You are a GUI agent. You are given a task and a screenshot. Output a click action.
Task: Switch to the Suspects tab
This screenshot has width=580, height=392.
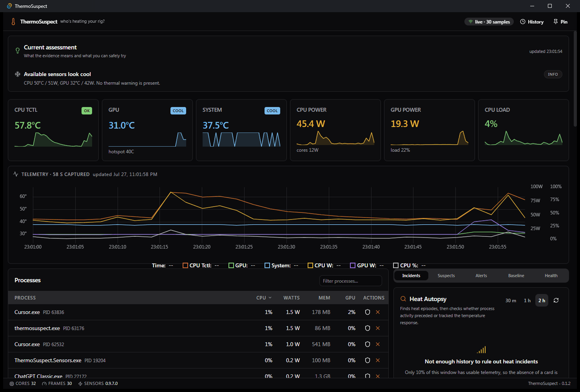click(x=446, y=276)
